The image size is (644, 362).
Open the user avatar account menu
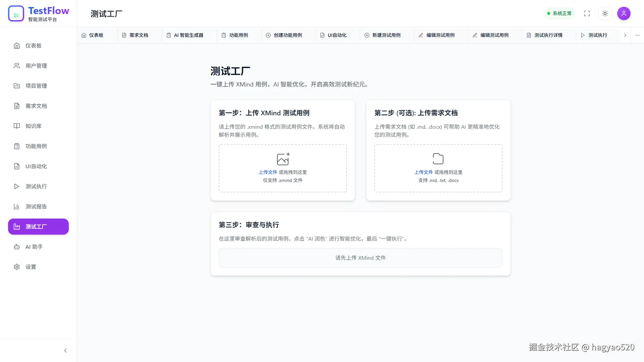click(624, 13)
